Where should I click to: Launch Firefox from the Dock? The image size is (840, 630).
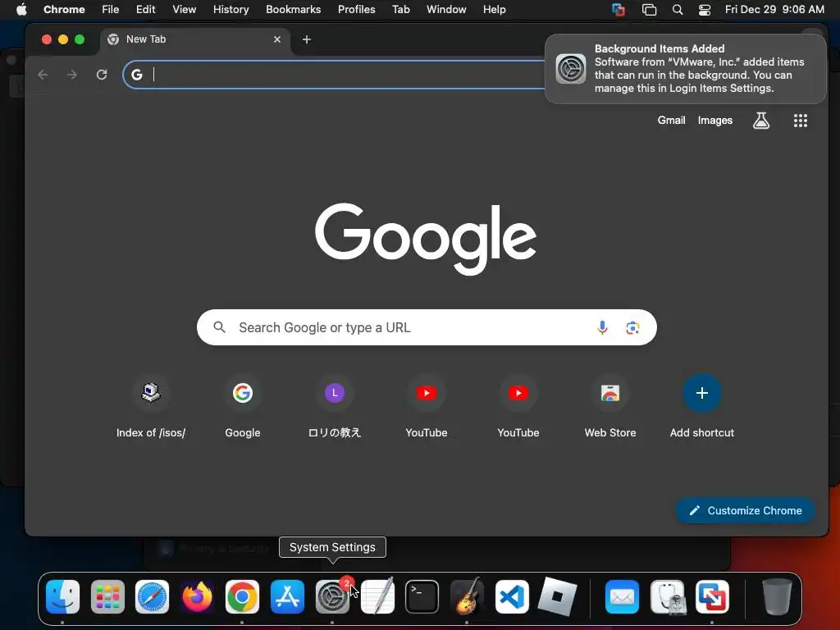[x=197, y=596]
